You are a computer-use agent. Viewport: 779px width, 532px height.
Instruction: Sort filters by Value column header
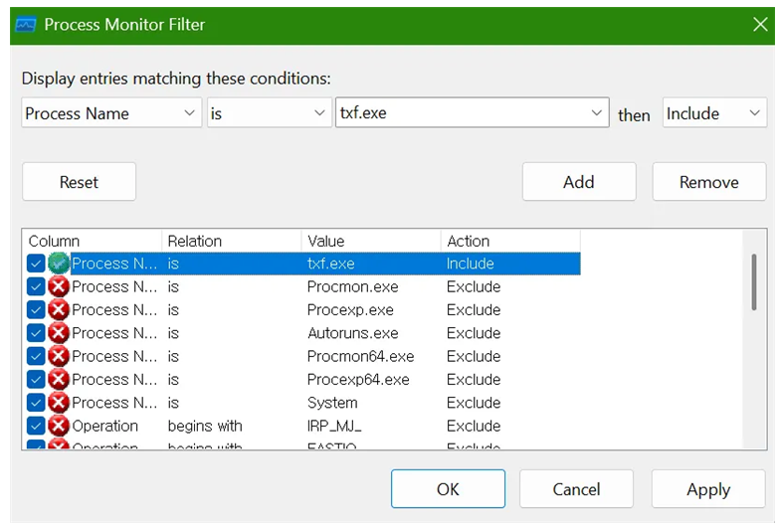point(370,241)
